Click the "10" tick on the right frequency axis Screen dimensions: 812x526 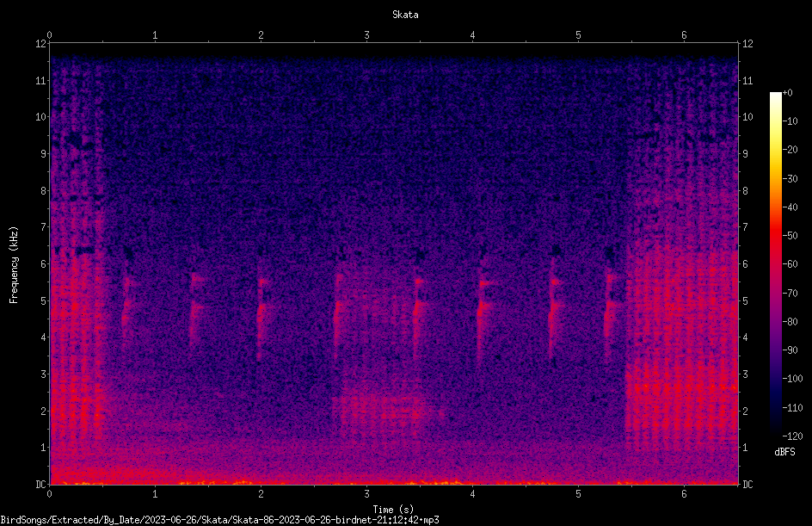(747, 117)
